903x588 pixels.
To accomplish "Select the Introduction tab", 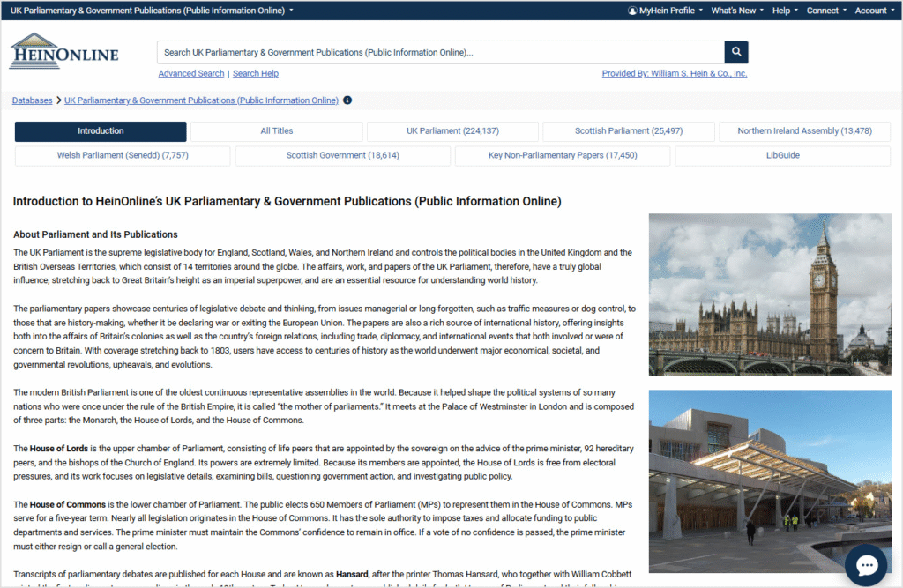I will (101, 131).
